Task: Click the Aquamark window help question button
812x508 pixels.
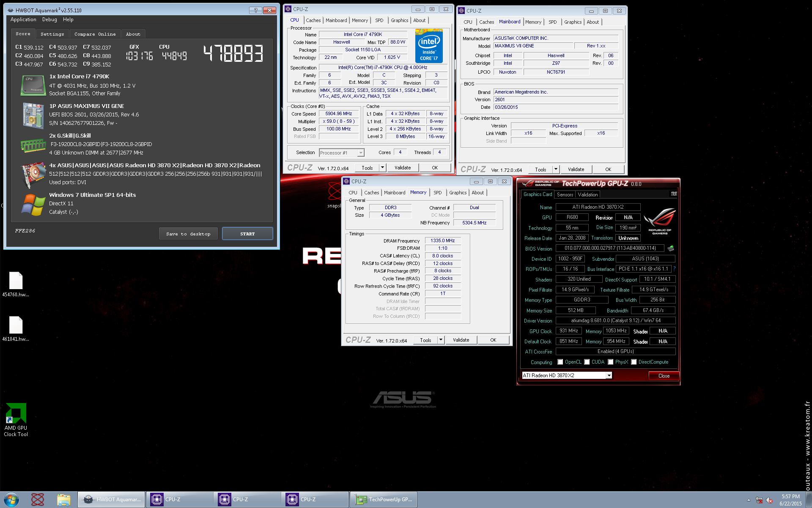Action: 255,10
